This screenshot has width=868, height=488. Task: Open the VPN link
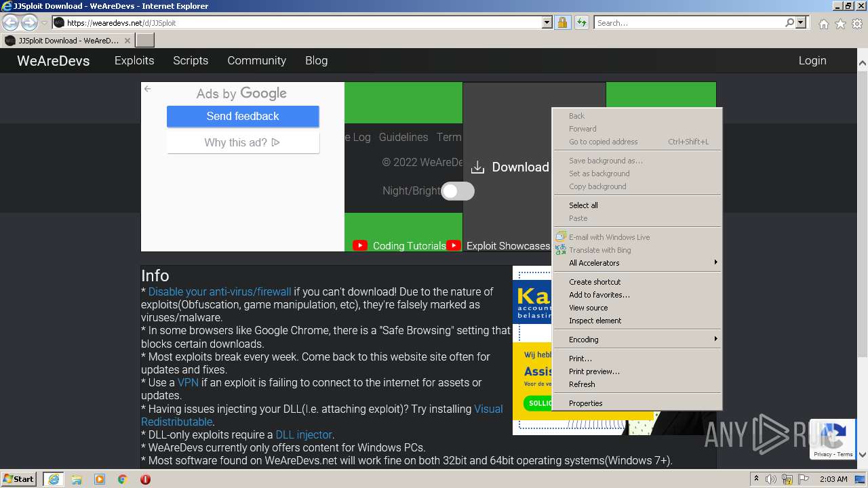[x=188, y=382]
